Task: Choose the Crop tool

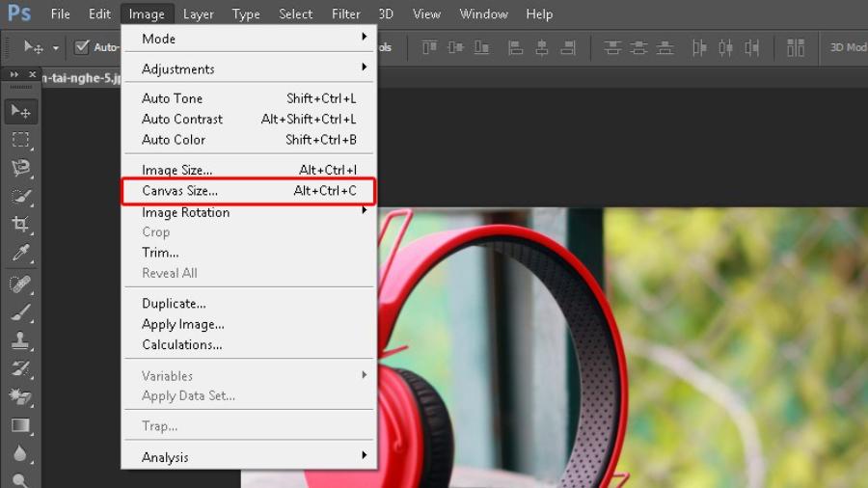Action: pos(20,224)
